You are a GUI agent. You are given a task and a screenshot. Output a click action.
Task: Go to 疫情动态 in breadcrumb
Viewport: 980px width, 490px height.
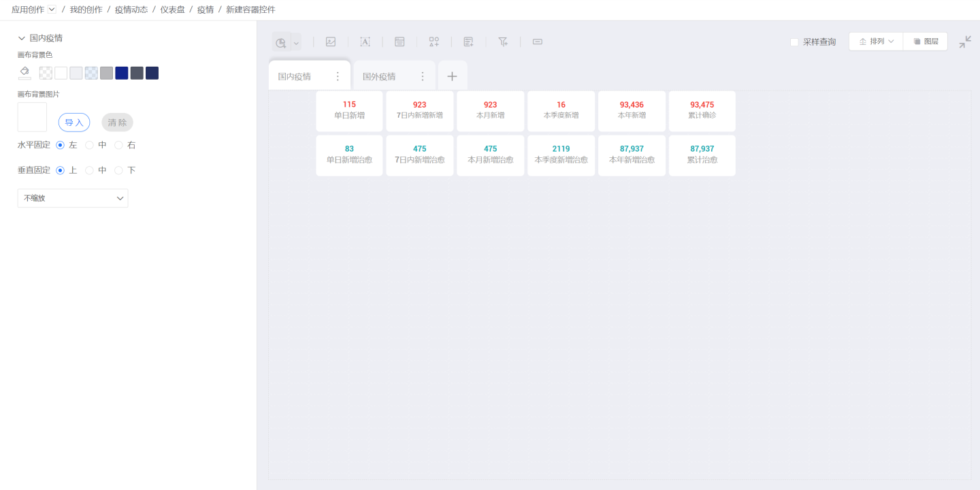(131, 10)
